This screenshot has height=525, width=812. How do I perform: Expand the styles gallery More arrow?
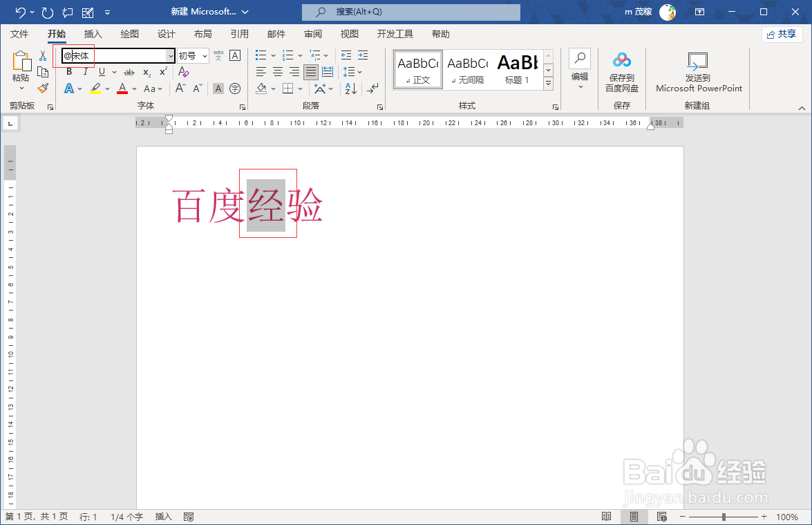pos(549,84)
